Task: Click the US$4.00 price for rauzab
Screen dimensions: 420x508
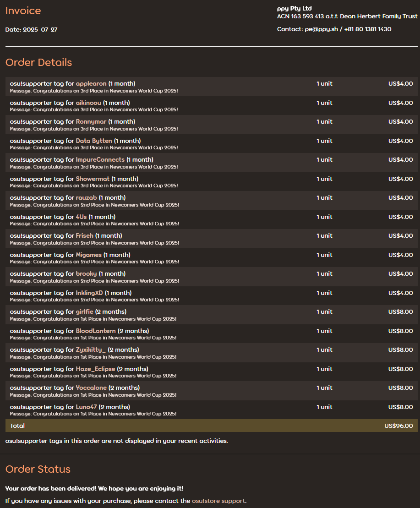Action: [401, 197]
